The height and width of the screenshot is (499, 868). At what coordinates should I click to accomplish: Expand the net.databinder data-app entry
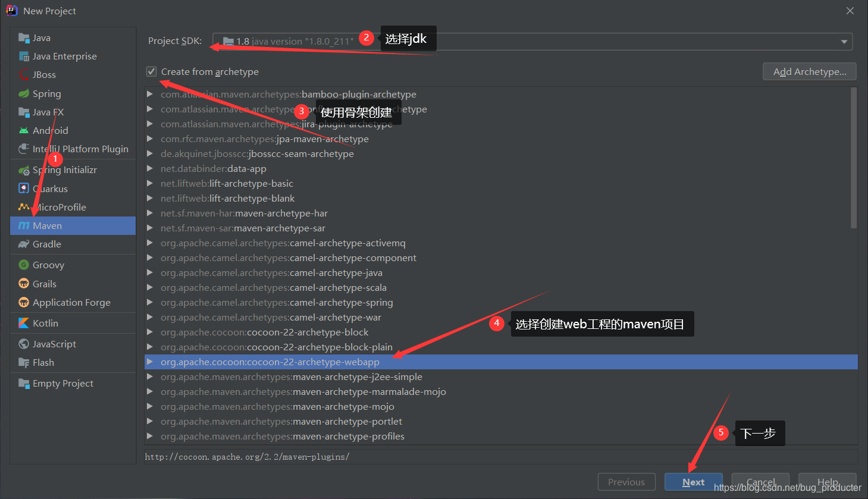[x=150, y=168]
